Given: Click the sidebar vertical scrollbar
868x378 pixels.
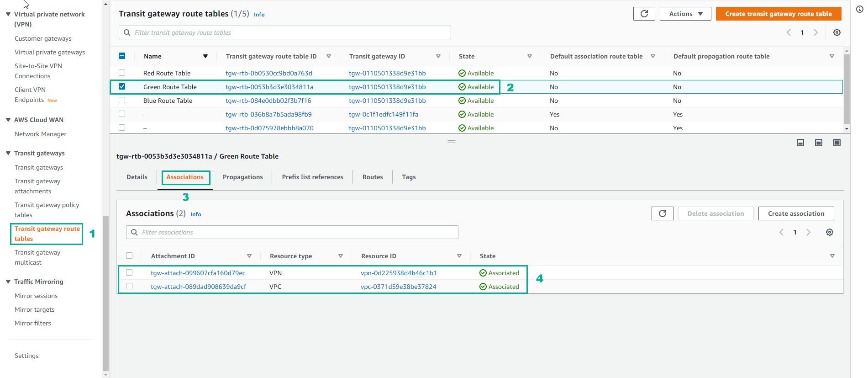Looking at the screenshot, I should 105,293.
